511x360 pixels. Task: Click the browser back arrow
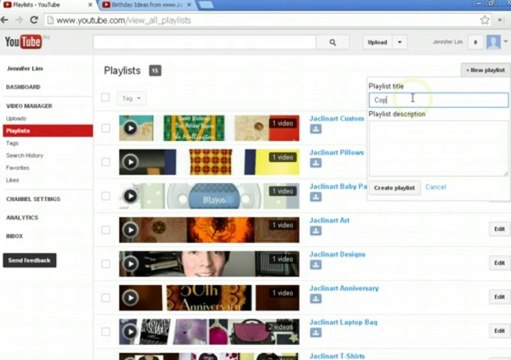5,20
